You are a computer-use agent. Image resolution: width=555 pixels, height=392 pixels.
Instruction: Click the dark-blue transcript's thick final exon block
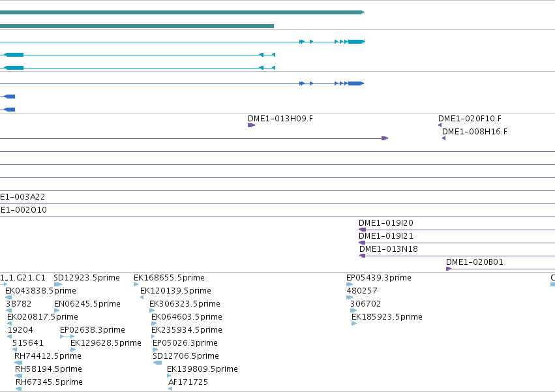point(355,83)
